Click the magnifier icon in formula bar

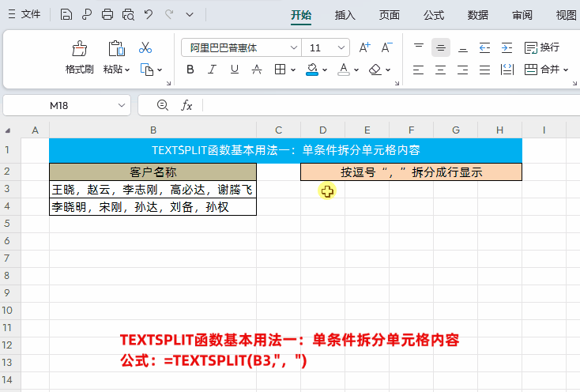click(x=163, y=105)
